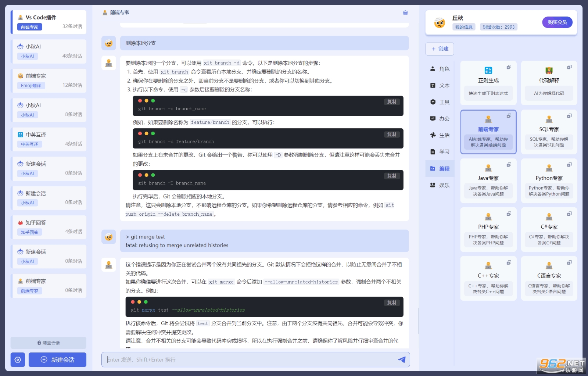The height and width of the screenshot is (376, 588).
Task: Click the pin icon on Java专家 card
Action: tap(509, 165)
